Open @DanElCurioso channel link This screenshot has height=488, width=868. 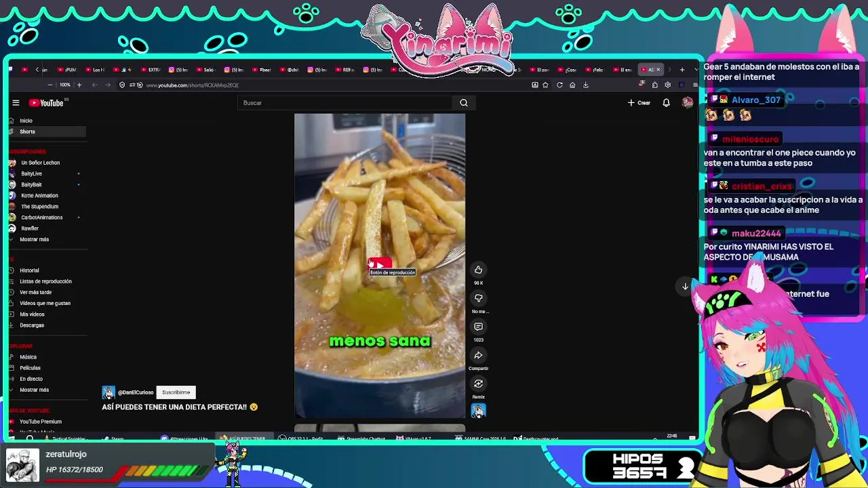[136, 392]
